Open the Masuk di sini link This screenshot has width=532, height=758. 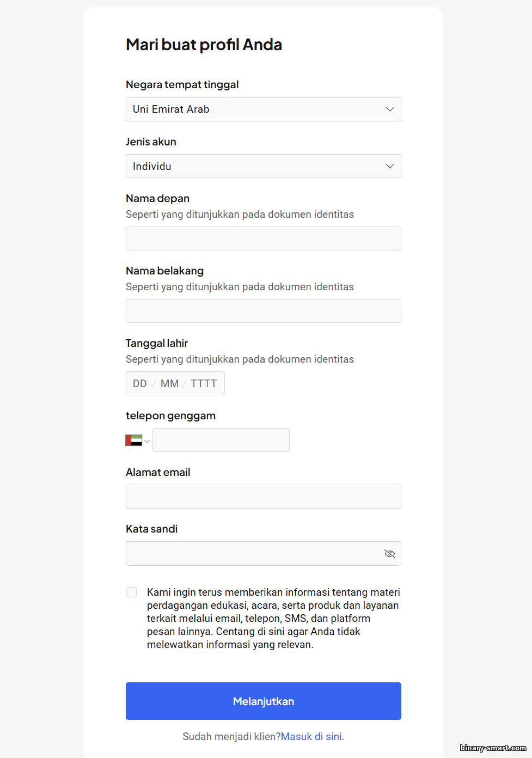(x=311, y=736)
